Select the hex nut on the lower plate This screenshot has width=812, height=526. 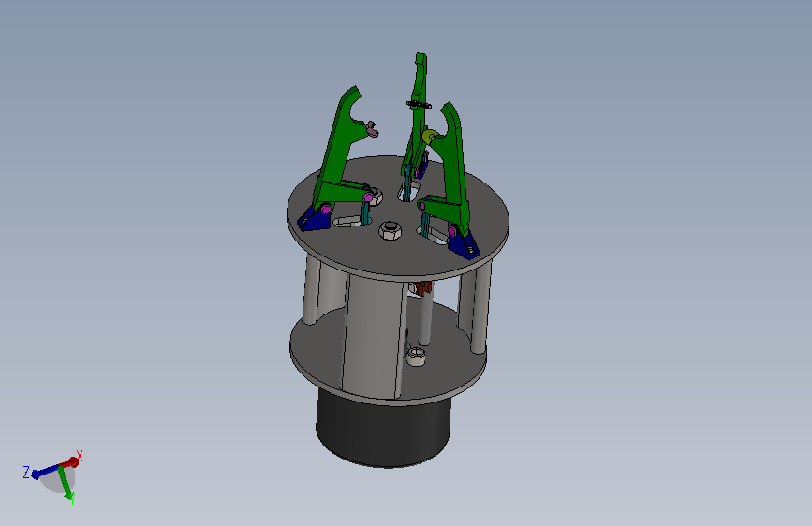tap(416, 357)
